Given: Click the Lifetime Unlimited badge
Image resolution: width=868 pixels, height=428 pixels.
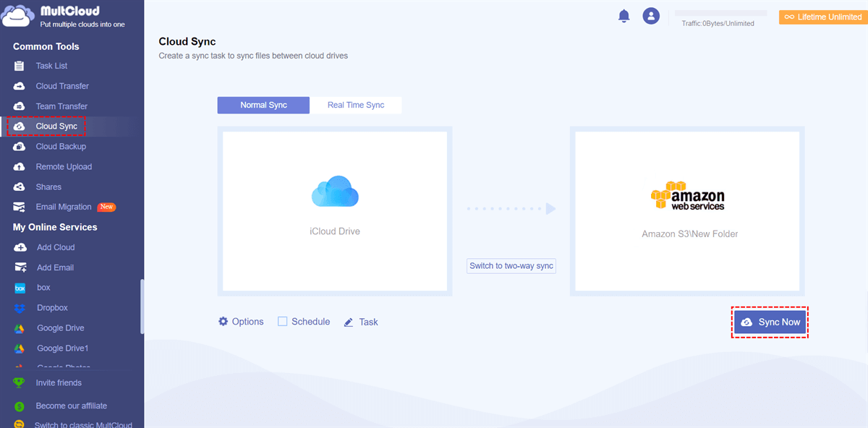Looking at the screenshot, I should pos(823,17).
